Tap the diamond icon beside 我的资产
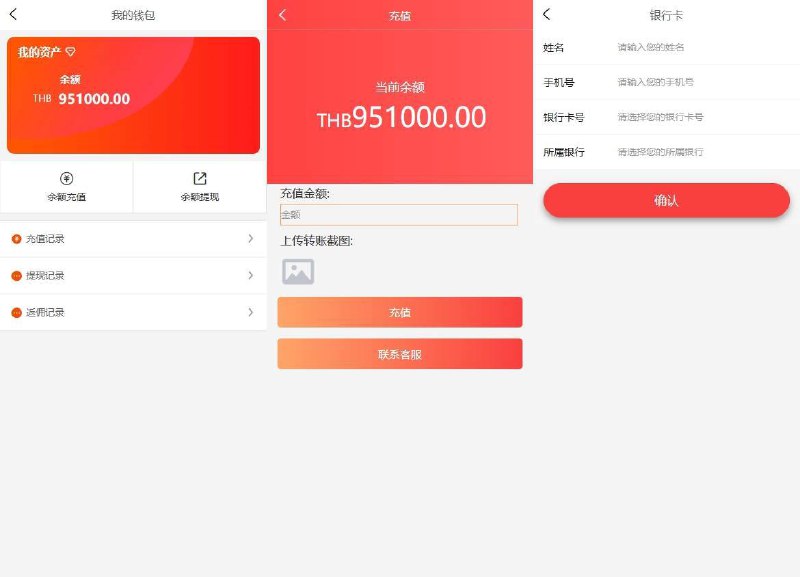 (x=70, y=52)
